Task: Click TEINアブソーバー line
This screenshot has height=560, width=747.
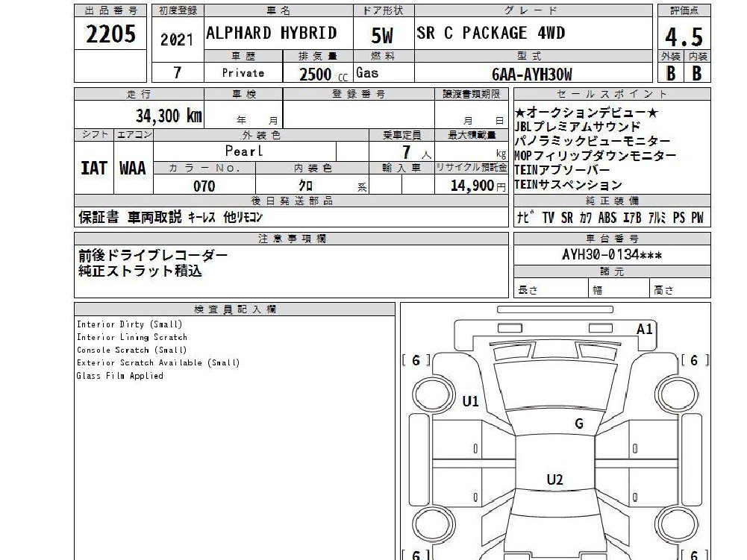Action: pos(562,170)
